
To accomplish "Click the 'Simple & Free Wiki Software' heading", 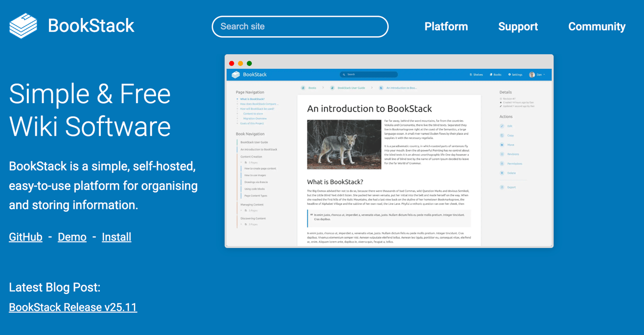I will (90, 110).
